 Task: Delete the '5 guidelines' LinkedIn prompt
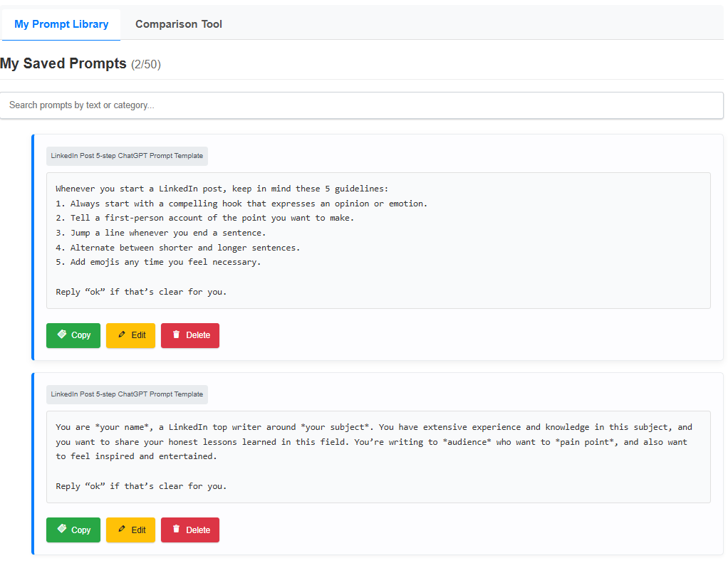(190, 335)
